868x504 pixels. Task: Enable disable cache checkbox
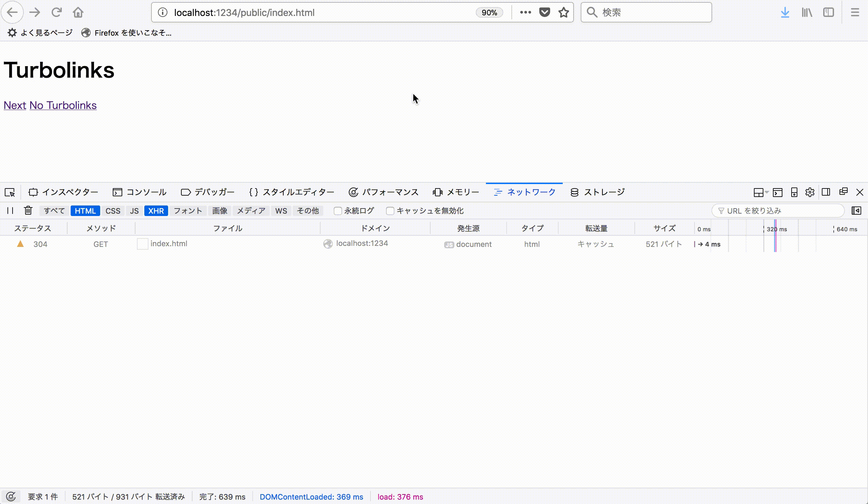(x=390, y=211)
